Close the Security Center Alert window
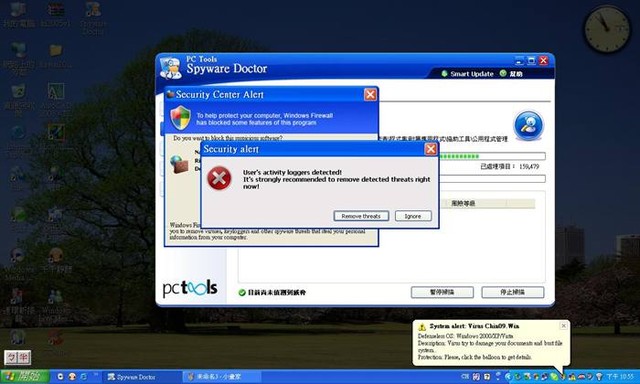640x384 pixels. pyautogui.click(x=370, y=95)
